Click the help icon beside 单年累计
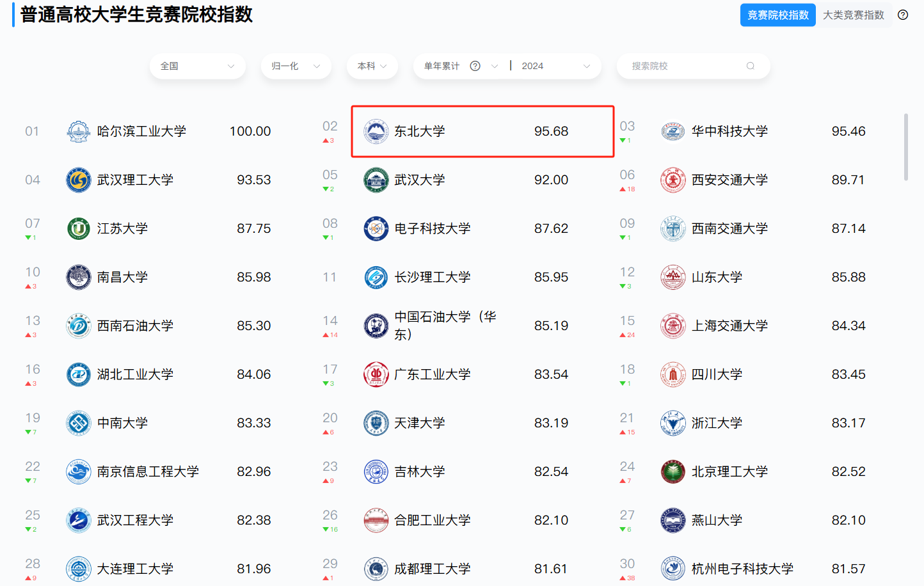This screenshot has width=924, height=586. (x=475, y=66)
